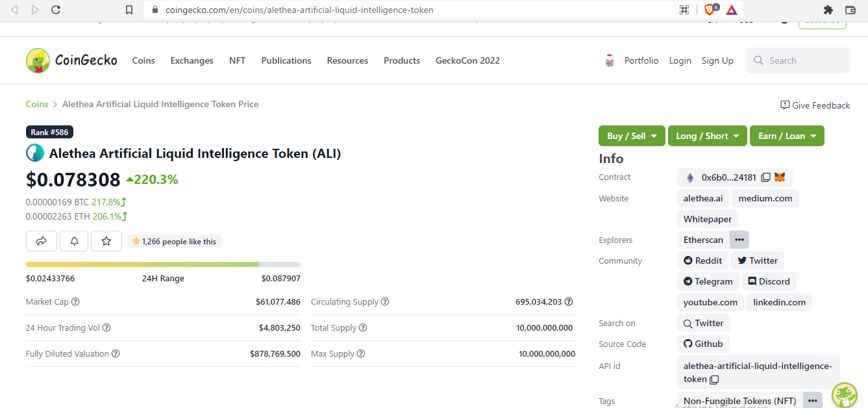Open Market Cap info question icon
Viewport: 868px width, 408px height.
pyautogui.click(x=75, y=302)
